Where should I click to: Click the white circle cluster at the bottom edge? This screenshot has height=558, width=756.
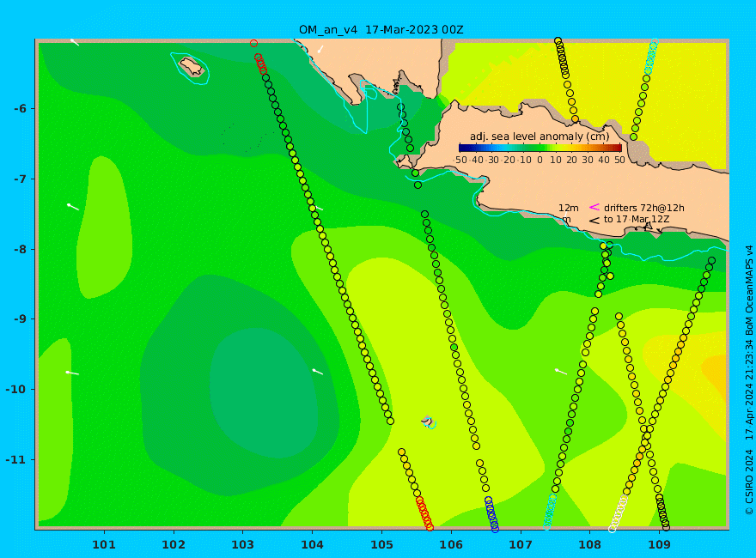618,514
